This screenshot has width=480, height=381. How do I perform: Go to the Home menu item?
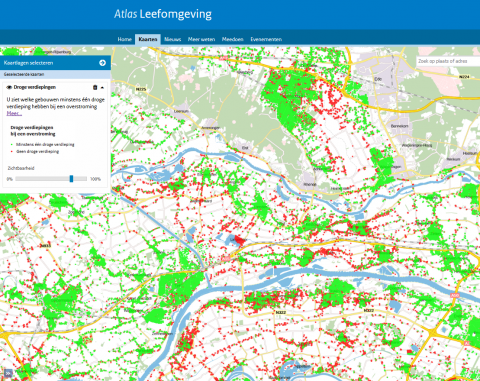(x=125, y=39)
